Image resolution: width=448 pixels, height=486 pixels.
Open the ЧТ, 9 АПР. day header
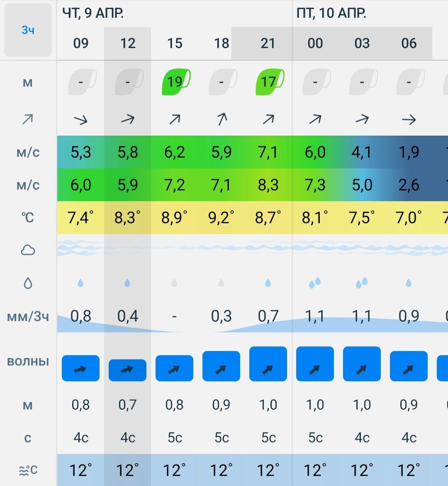[93, 14]
